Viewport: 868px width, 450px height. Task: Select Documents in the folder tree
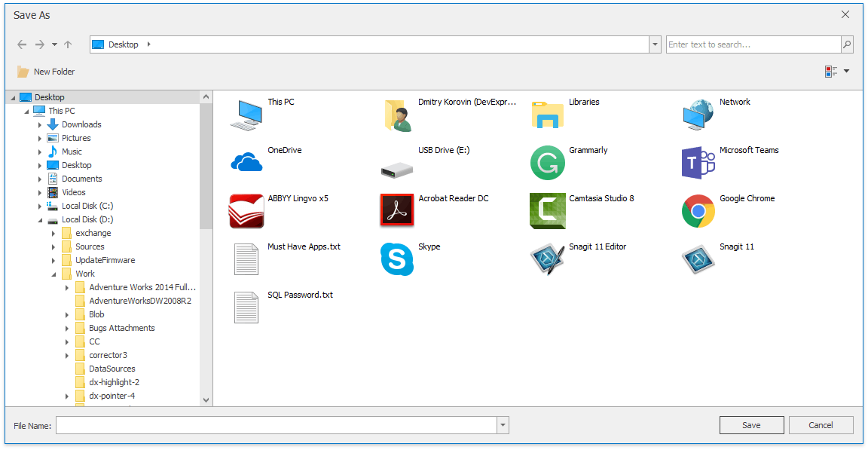(x=82, y=179)
